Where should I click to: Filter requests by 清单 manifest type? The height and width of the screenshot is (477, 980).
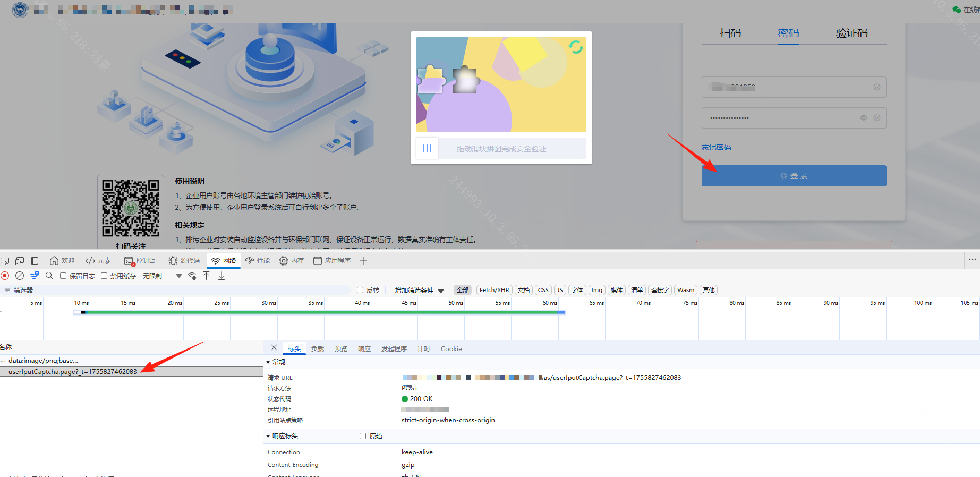tap(637, 290)
